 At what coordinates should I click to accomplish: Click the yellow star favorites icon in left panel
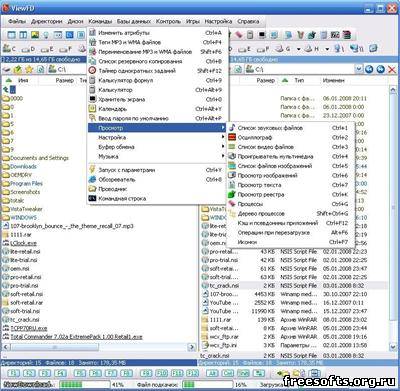(29, 69)
